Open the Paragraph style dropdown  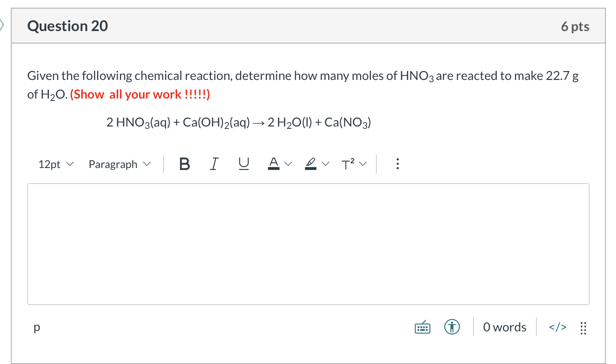120,164
